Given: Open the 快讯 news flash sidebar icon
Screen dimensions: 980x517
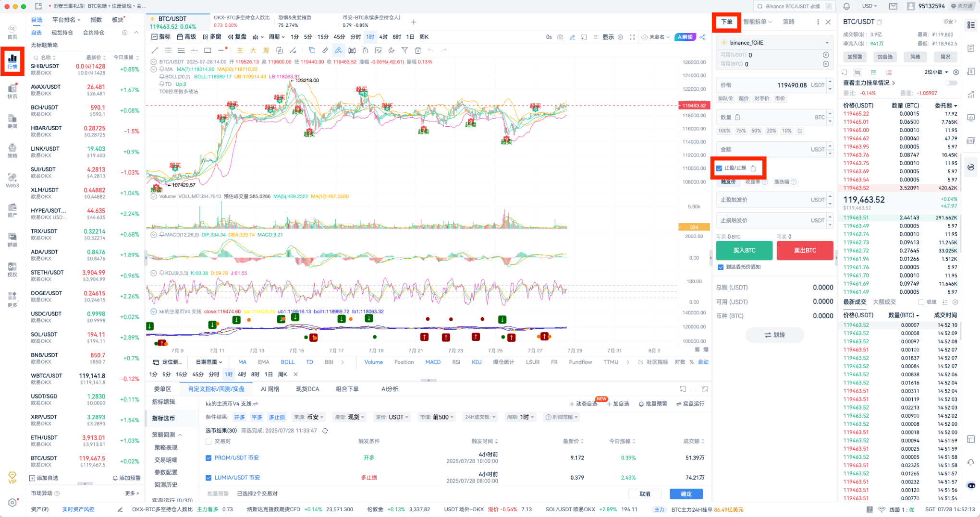Looking at the screenshot, I should (x=12, y=91).
